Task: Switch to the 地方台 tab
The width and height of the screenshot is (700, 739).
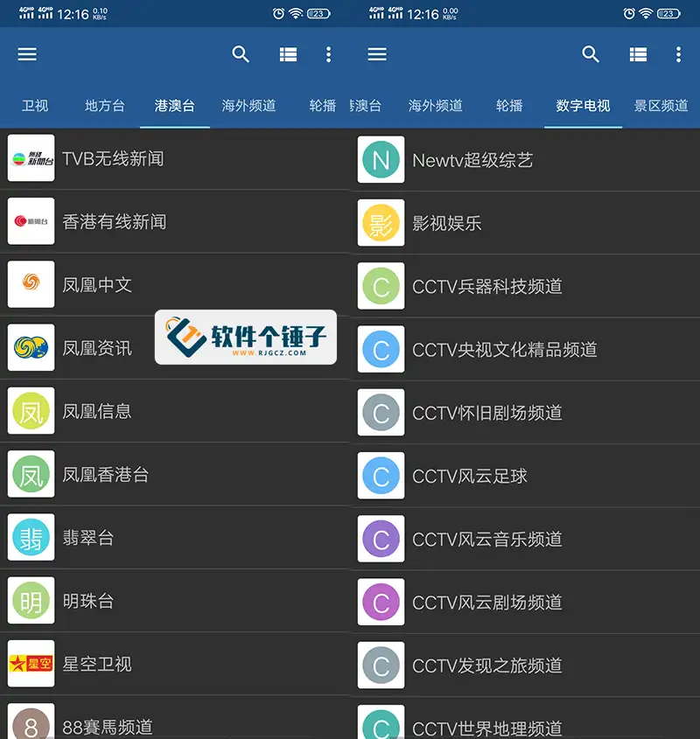Action: tap(105, 106)
